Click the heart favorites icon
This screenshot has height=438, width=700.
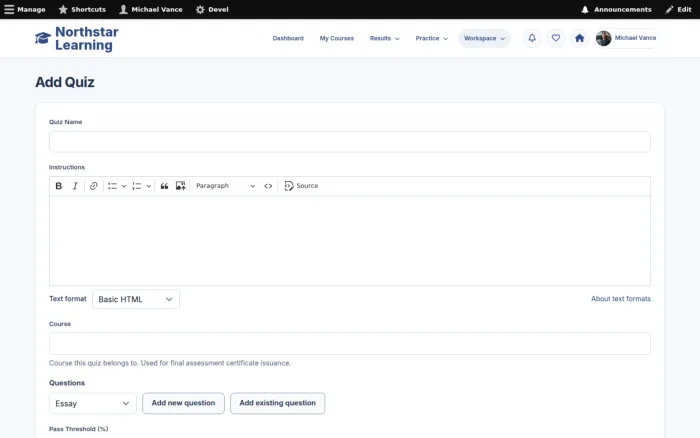[556, 38]
